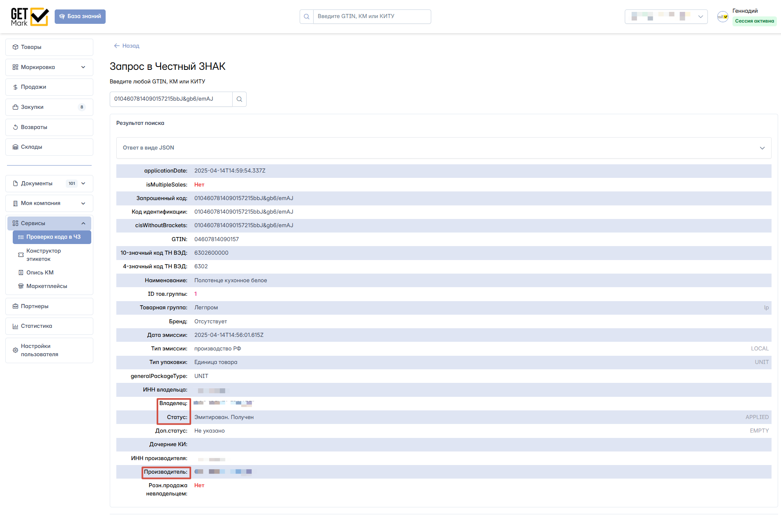This screenshot has height=532, width=781.
Task: Click the Опись КМ document icon
Action: (21, 273)
